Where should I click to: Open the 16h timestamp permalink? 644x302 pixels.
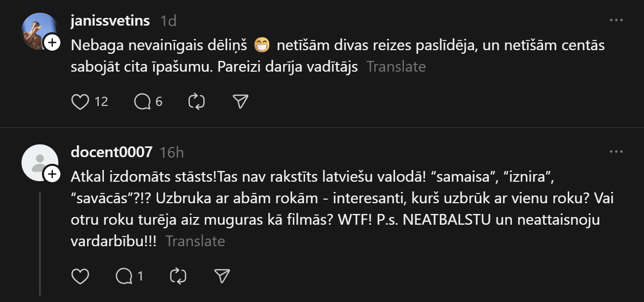pyautogui.click(x=172, y=153)
